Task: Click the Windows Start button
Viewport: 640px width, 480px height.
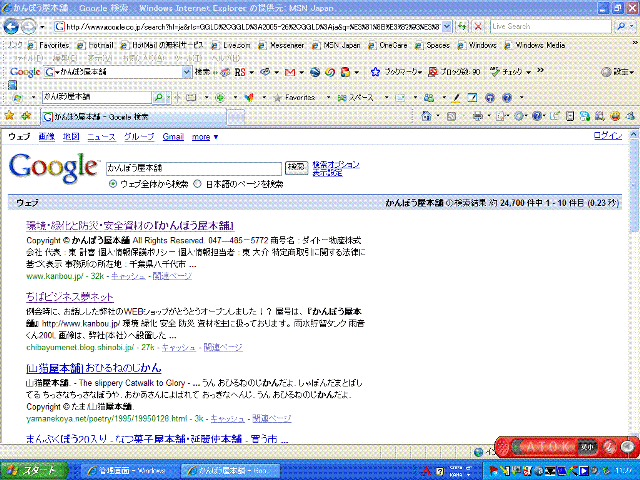Action: pos(34,470)
